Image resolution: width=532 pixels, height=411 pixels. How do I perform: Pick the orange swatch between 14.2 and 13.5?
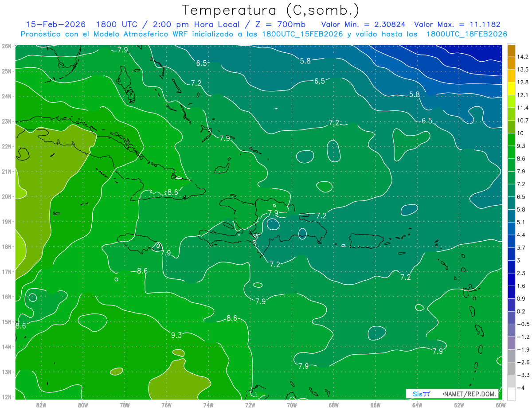[511, 63]
